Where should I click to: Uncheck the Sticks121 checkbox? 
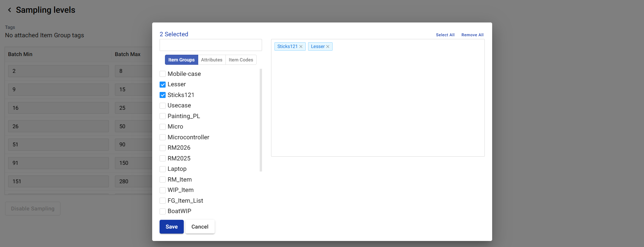(x=163, y=95)
